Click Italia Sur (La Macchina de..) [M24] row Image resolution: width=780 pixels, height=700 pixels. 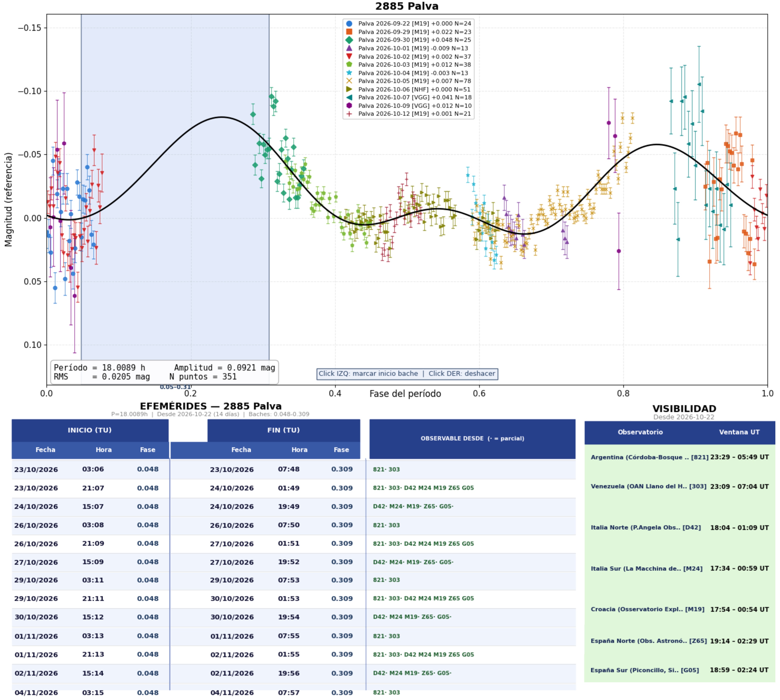tap(680, 569)
